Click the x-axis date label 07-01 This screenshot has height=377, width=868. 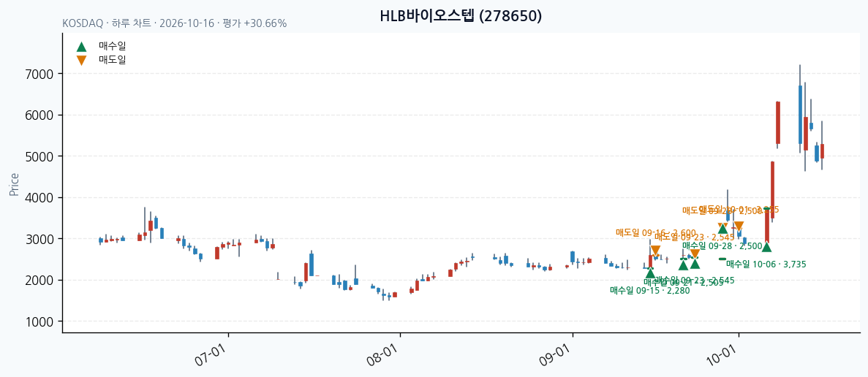click(x=209, y=356)
